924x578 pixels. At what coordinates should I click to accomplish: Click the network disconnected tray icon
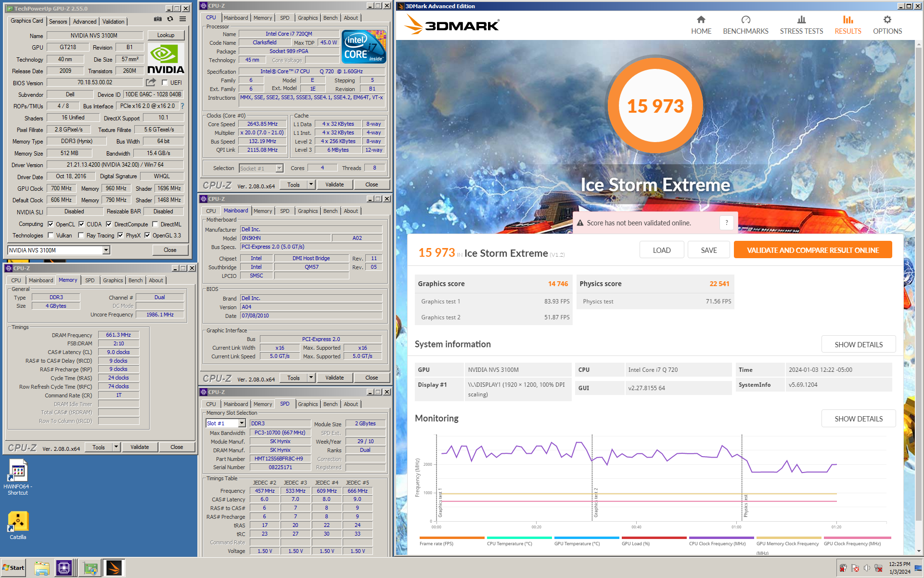pos(878,568)
